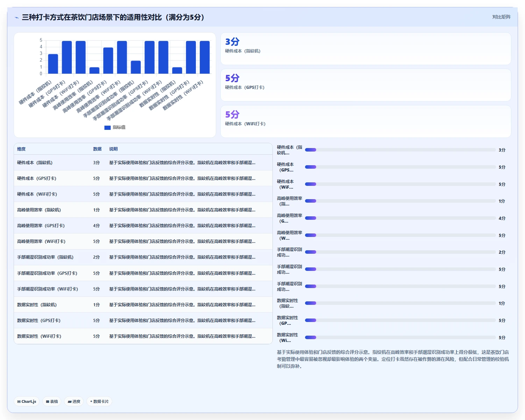The width and height of the screenshot is (525, 420).
Task: Open the 3分 硬件成本（指纹机）card
Action: 366,49
